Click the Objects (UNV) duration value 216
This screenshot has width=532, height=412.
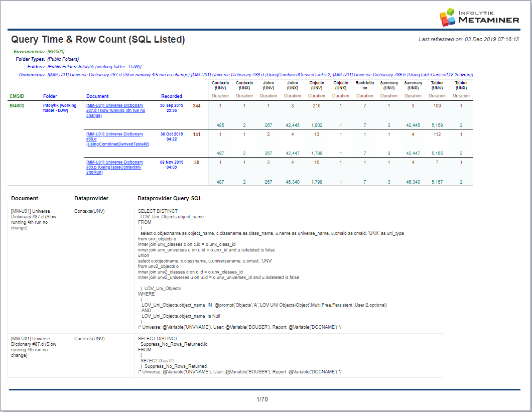pos(317,106)
